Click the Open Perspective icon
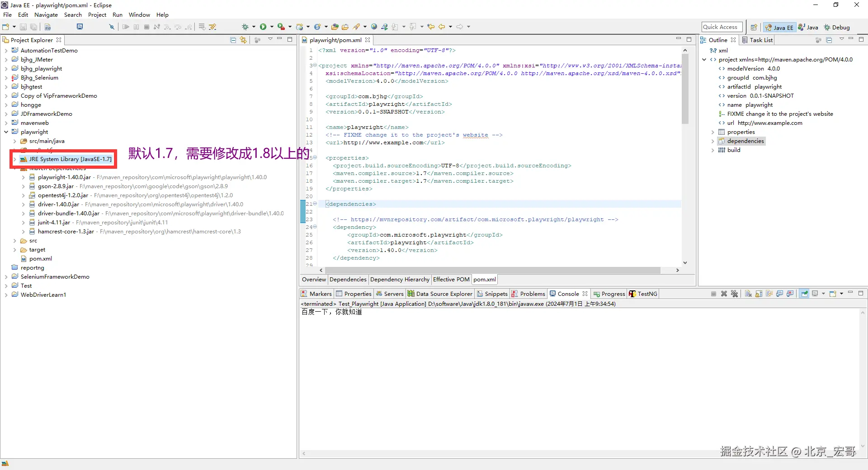The width and height of the screenshot is (868, 470). [x=754, y=28]
